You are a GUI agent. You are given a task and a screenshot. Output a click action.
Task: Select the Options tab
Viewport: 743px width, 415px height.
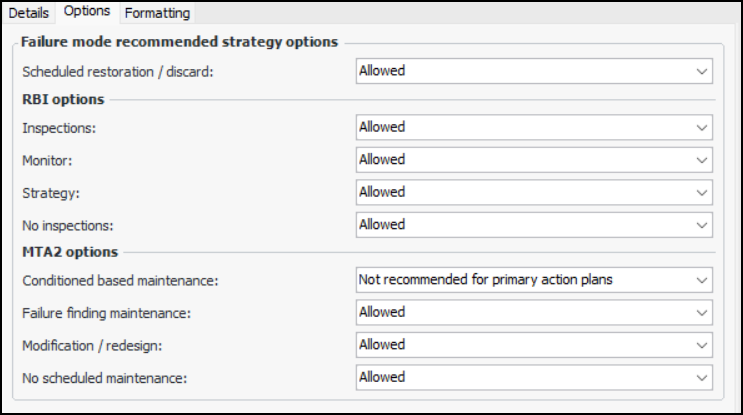point(86,12)
